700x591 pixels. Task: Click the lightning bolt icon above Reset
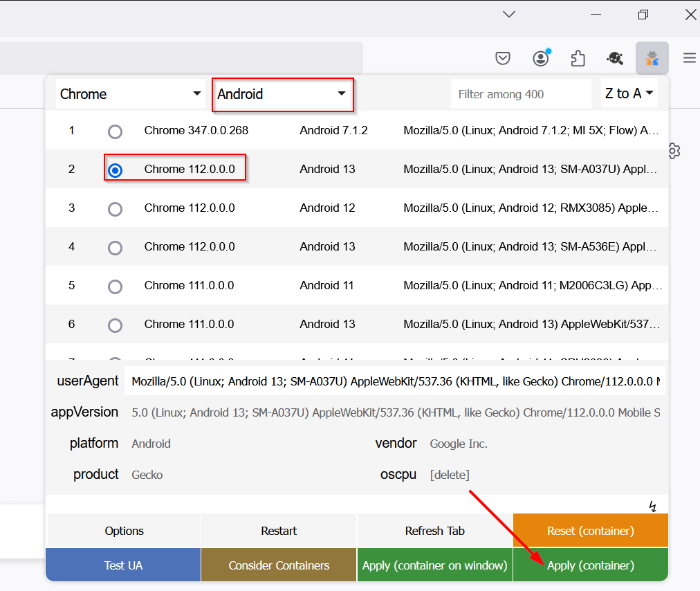(x=652, y=506)
